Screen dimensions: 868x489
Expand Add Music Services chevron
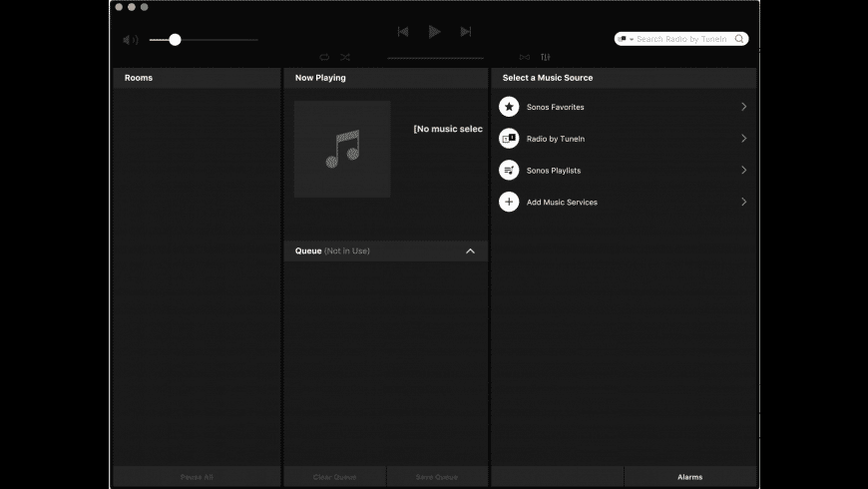click(x=744, y=202)
